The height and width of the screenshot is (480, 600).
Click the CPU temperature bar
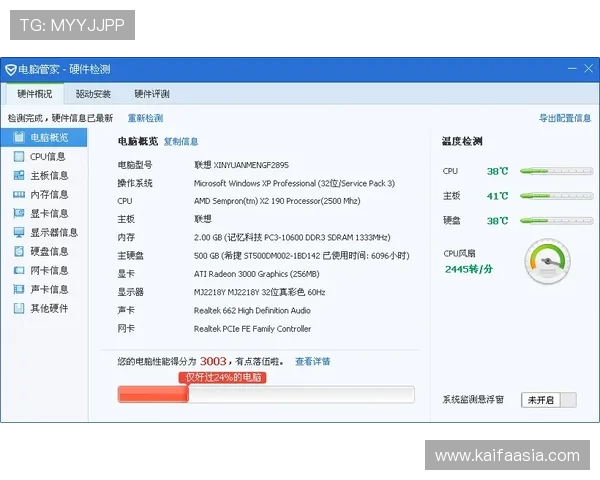[556, 171]
